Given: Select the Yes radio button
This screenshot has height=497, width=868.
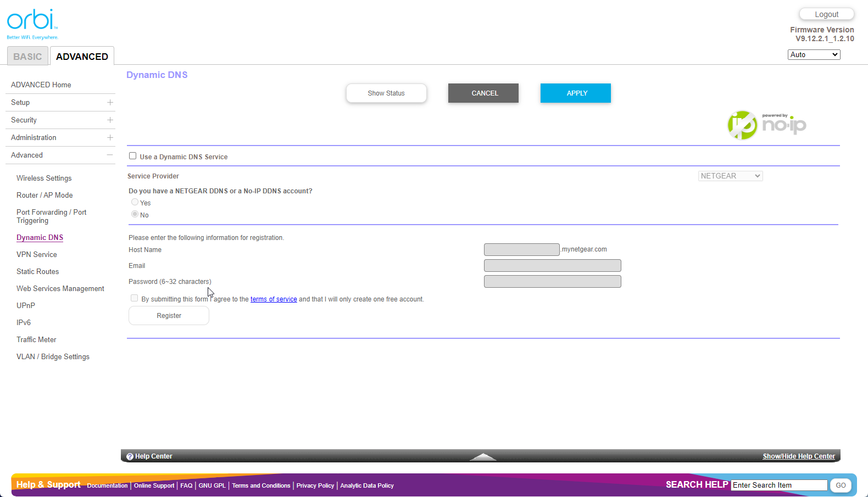Looking at the screenshot, I should (135, 202).
